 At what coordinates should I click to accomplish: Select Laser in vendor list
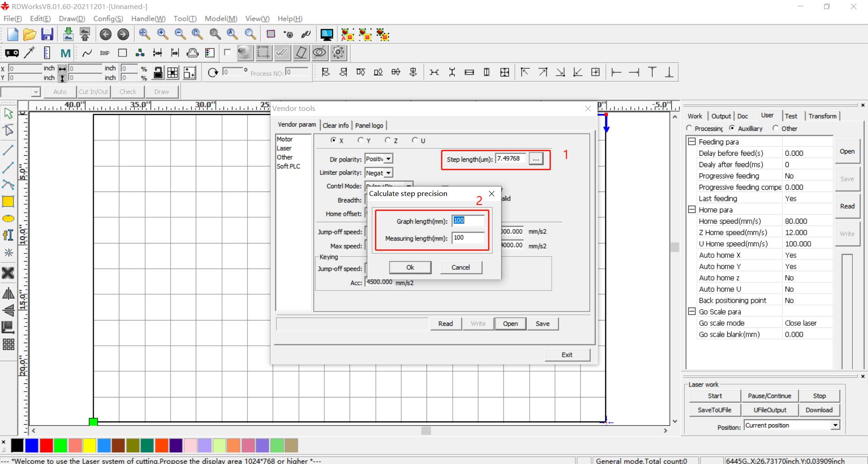284,148
